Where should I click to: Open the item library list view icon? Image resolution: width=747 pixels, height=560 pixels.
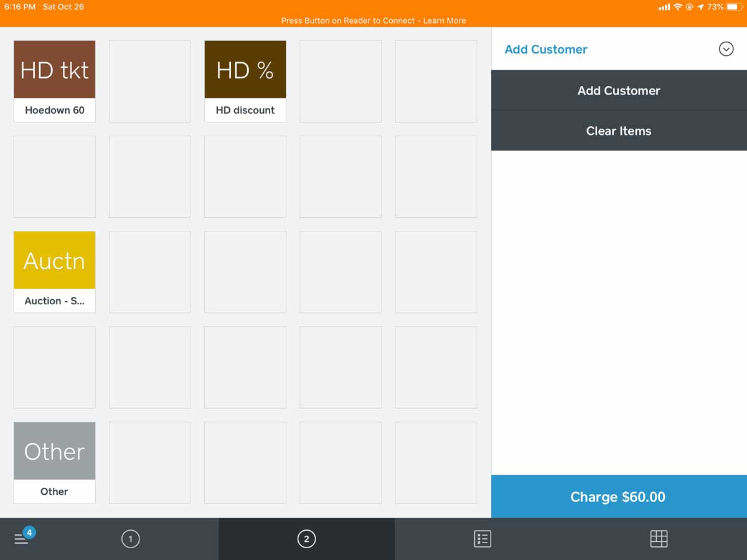(x=482, y=539)
